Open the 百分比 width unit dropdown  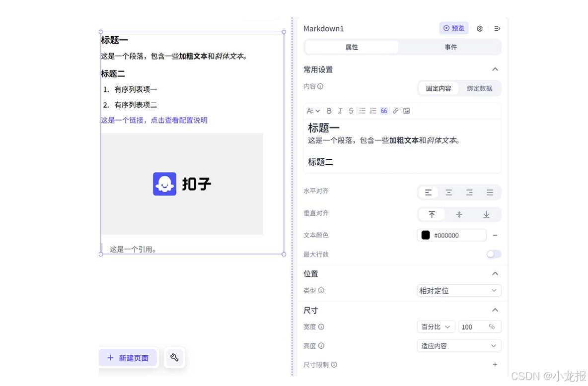click(436, 327)
